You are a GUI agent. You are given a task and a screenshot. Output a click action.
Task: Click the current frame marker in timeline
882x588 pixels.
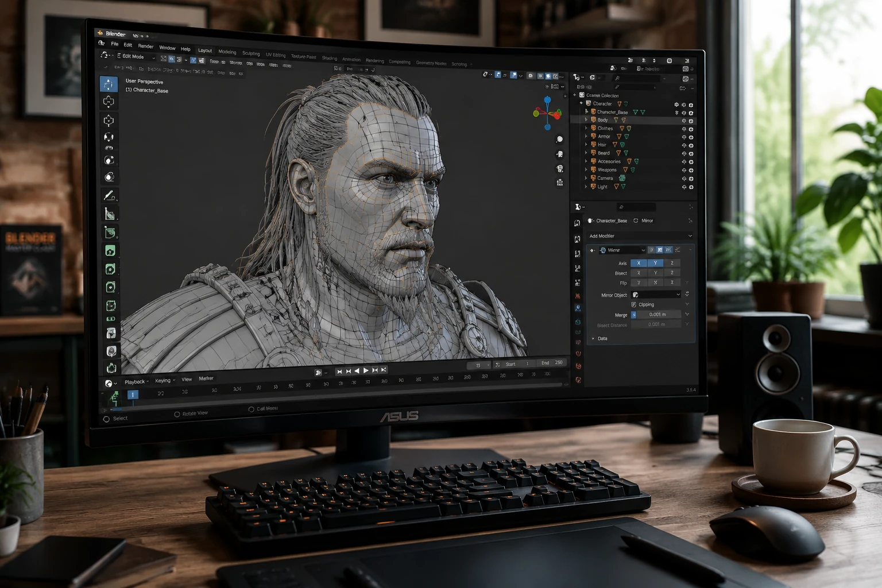[x=133, y=394]
